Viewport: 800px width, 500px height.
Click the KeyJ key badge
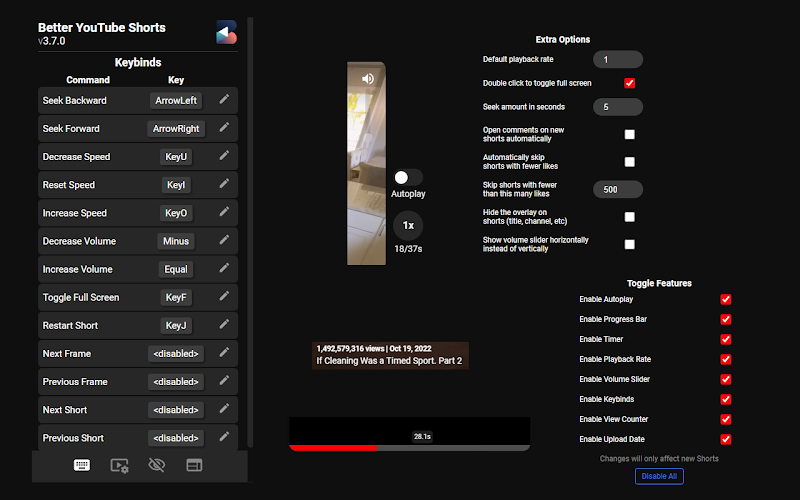pyautogui.click(x=176, y=325)
